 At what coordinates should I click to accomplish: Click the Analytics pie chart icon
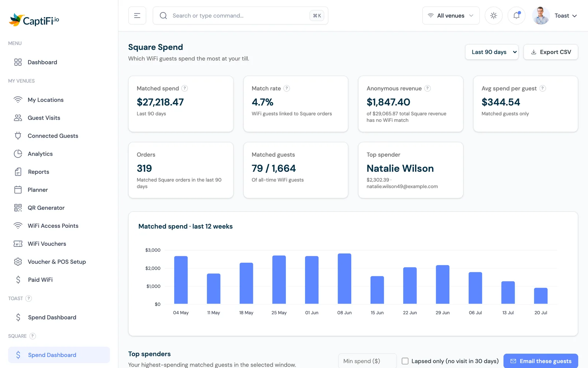18,154
